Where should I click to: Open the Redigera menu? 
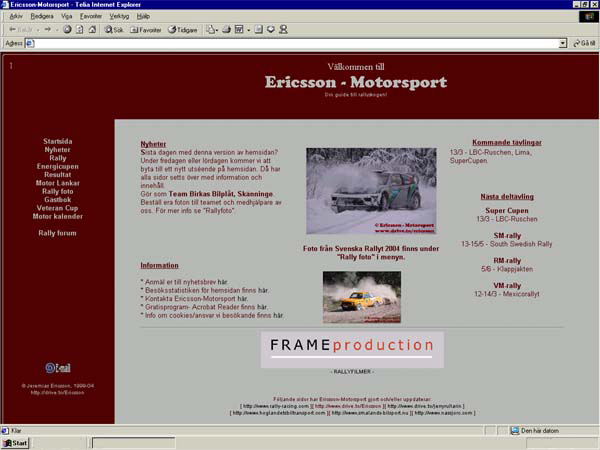pyautogui.click(x=42, y=16)
